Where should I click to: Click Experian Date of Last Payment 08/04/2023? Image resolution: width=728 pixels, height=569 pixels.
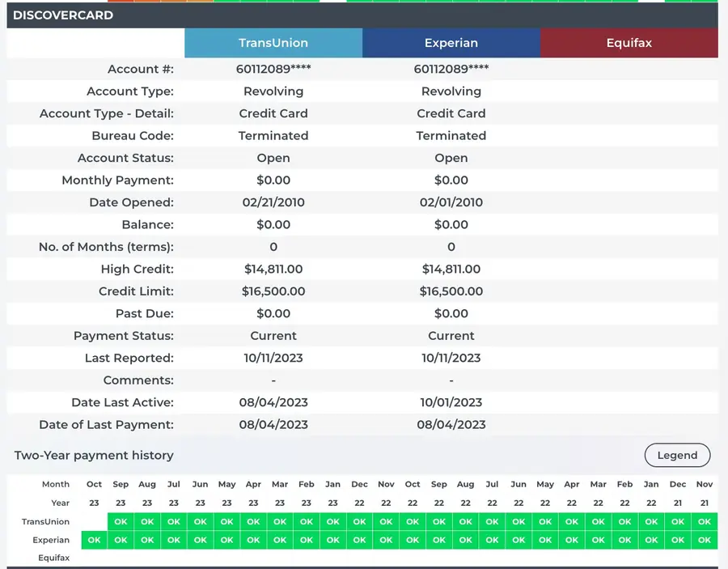[451, 425]
